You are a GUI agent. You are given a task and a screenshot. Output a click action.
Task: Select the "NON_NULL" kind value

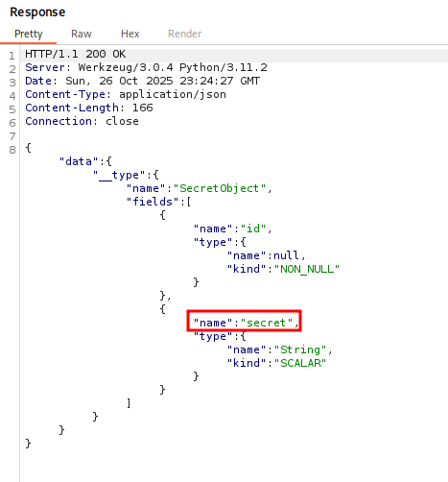306,269
